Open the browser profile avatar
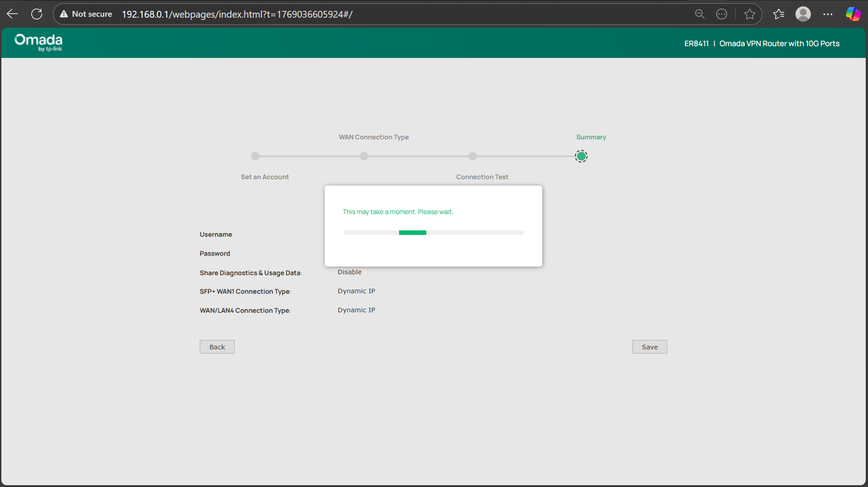868x487 pixels. pyautogui.click(x=803, y=14)
